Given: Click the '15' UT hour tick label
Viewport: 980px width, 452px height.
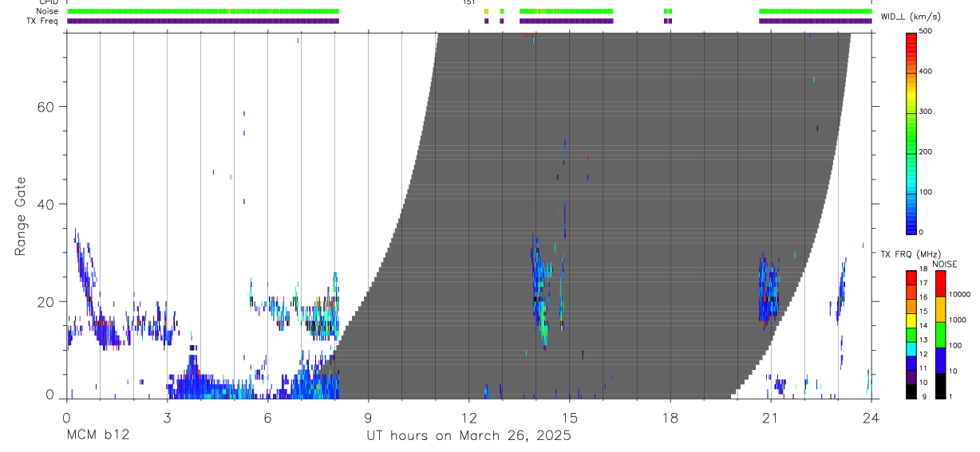Looking at the screenshot, I should tap(570, 417).
